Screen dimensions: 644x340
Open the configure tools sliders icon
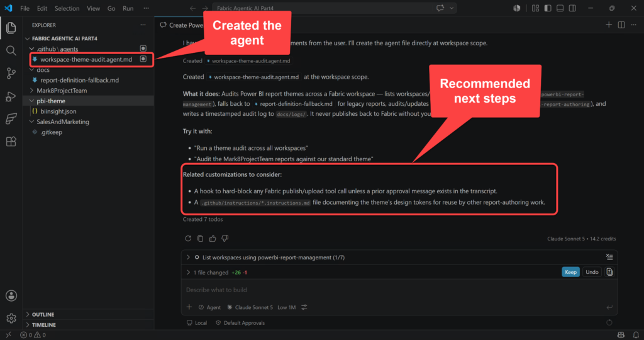[x=304, y=307]
